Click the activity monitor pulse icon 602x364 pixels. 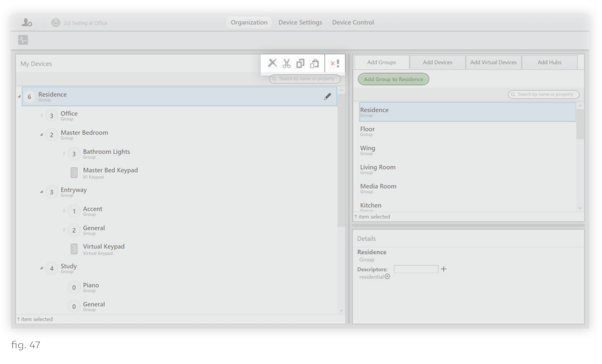click(x=23, y=40)
